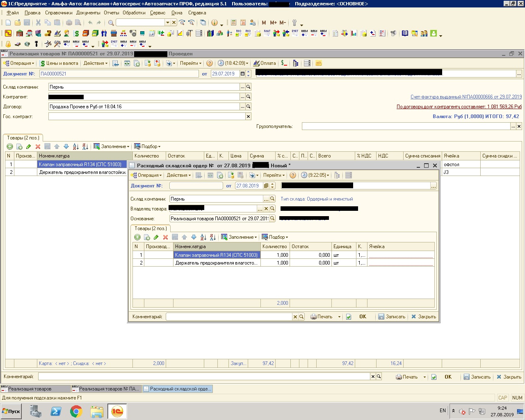Viewport: 525px width, 420px height.
Task: Click Документ № field in Расходный ордер
Action: coord(196,186)
